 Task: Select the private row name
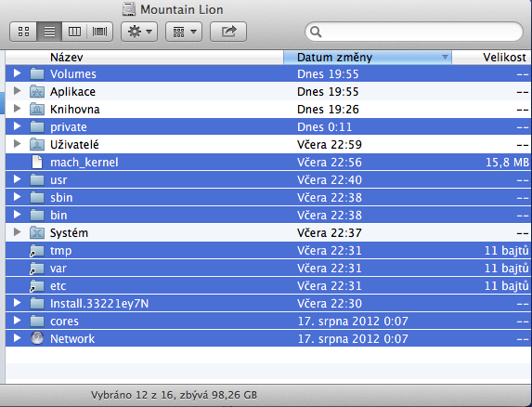[68, 127]
